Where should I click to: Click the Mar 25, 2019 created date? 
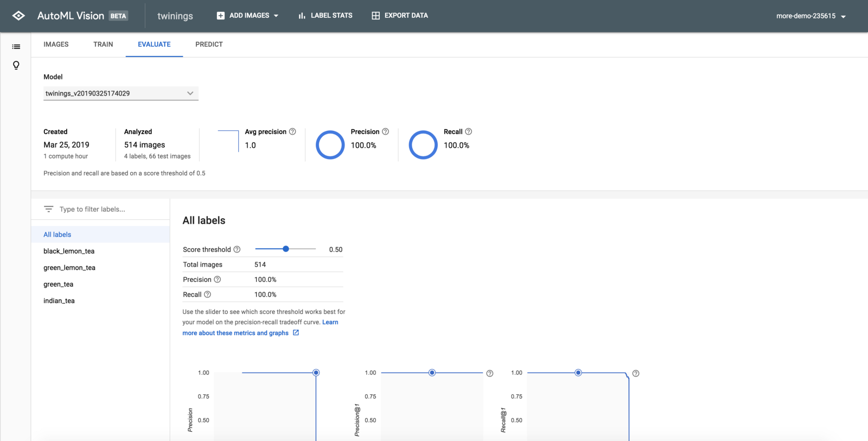66,145
